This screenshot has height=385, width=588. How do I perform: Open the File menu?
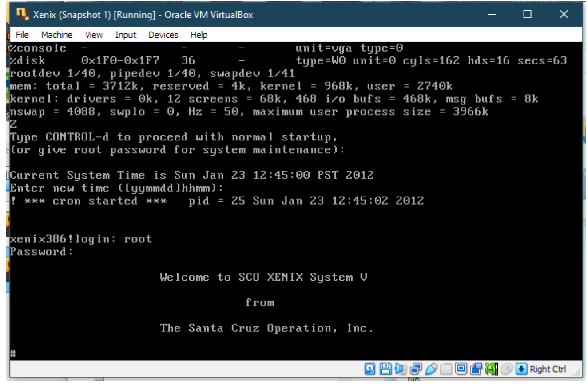(x=22, y=35)
